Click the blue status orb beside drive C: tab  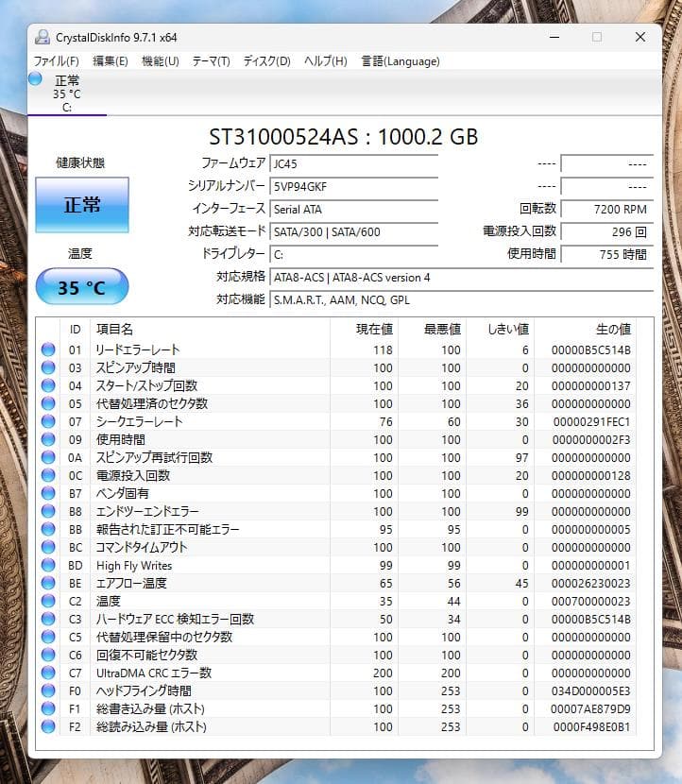pyautogui.click(x=35, y=79)
